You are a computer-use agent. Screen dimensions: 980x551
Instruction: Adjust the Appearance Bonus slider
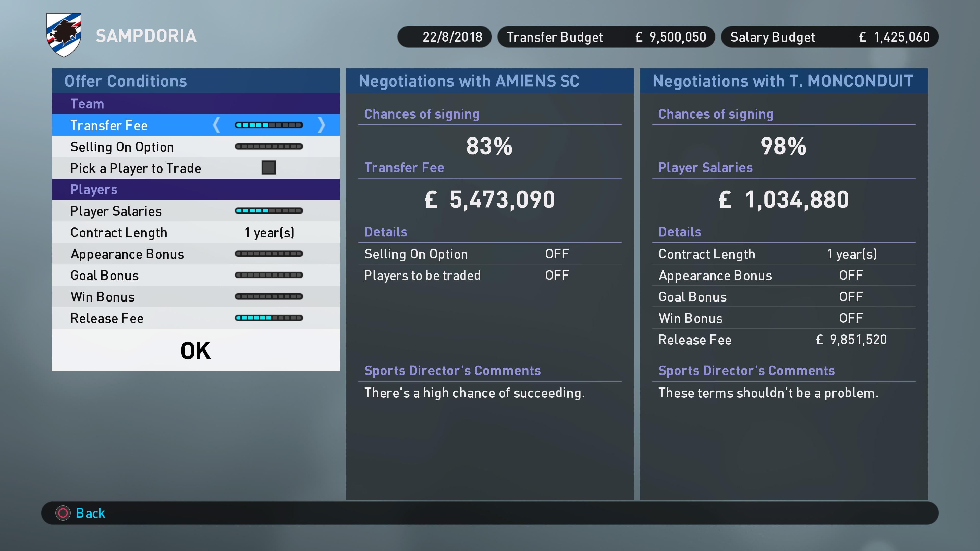click(x=268, y=254)
